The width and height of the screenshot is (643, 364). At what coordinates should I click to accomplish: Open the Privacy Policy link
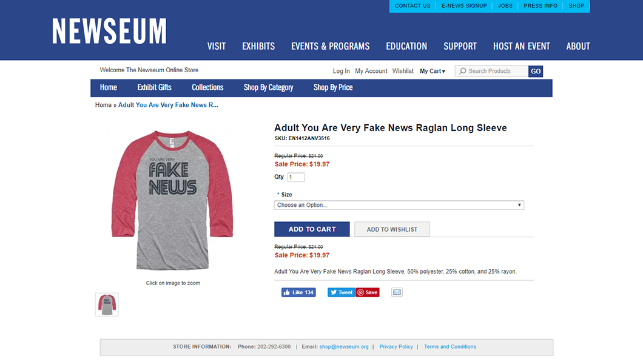click(x=396, y=346)
